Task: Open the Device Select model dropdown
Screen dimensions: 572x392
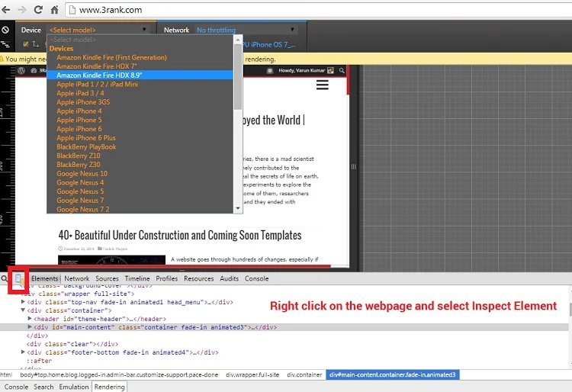Action: tap(98, 30)
